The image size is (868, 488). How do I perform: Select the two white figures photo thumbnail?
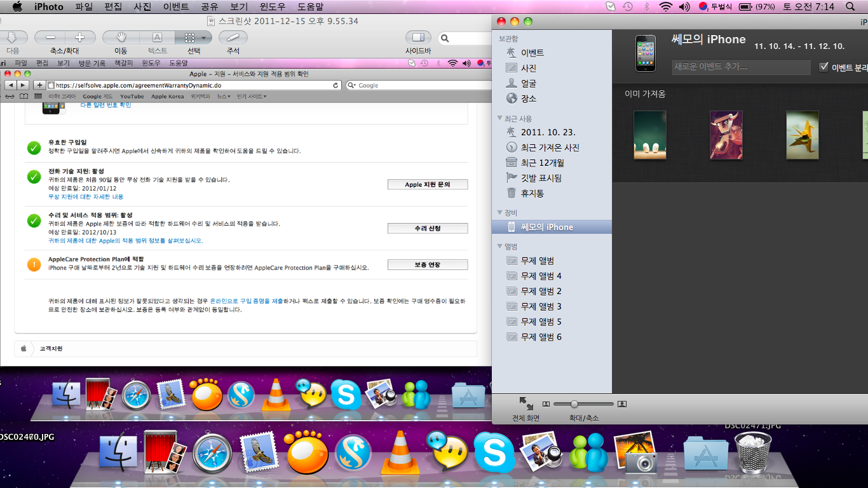[x=650, y=135]
